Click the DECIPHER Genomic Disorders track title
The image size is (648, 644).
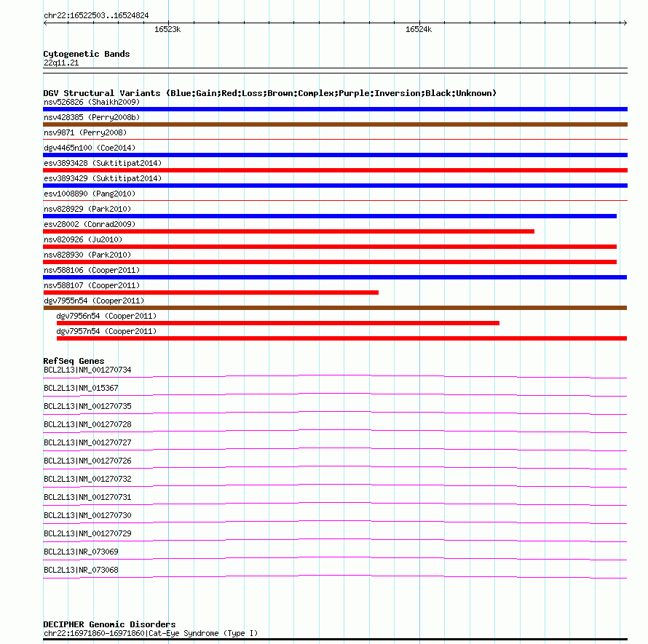point(109,624)
